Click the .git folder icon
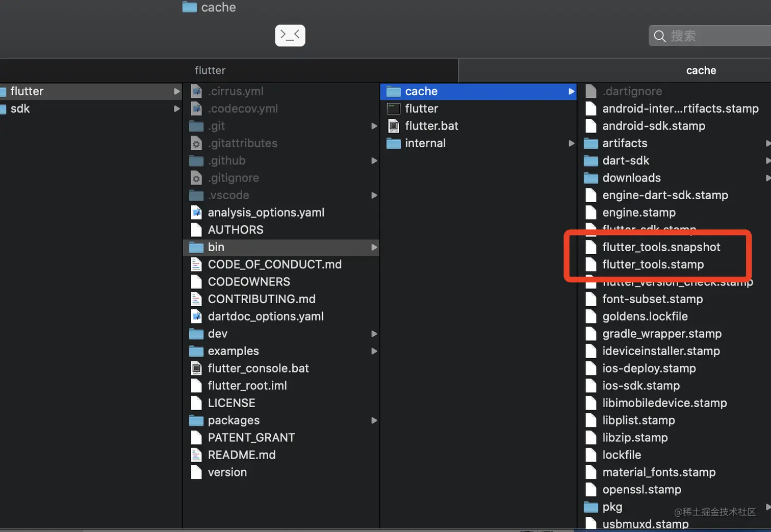 [x=196, y=126]
